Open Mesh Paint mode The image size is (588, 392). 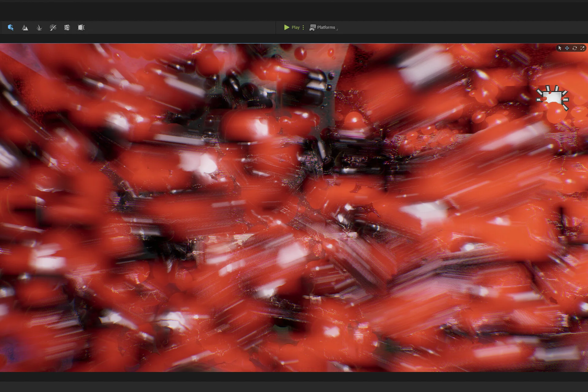point(53,28)
